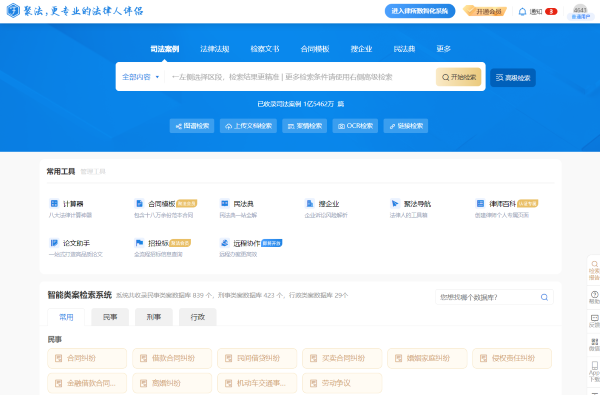Open the 民法典 tool icon
Viewport: 600px width, 395px height.
point(225,203)
